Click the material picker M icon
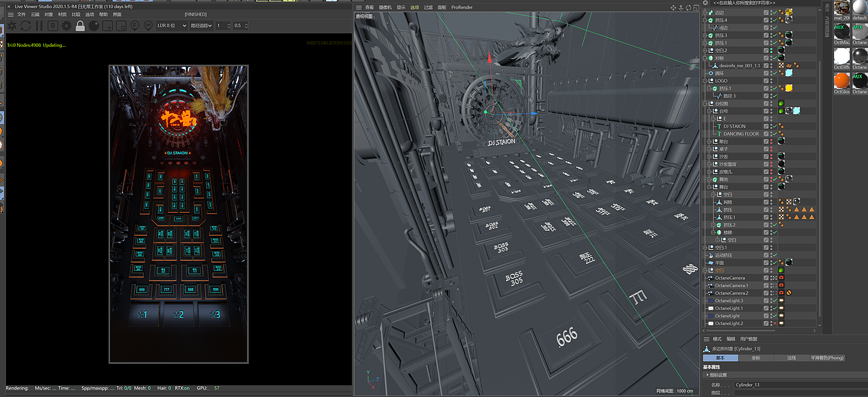 coord(148,26)
